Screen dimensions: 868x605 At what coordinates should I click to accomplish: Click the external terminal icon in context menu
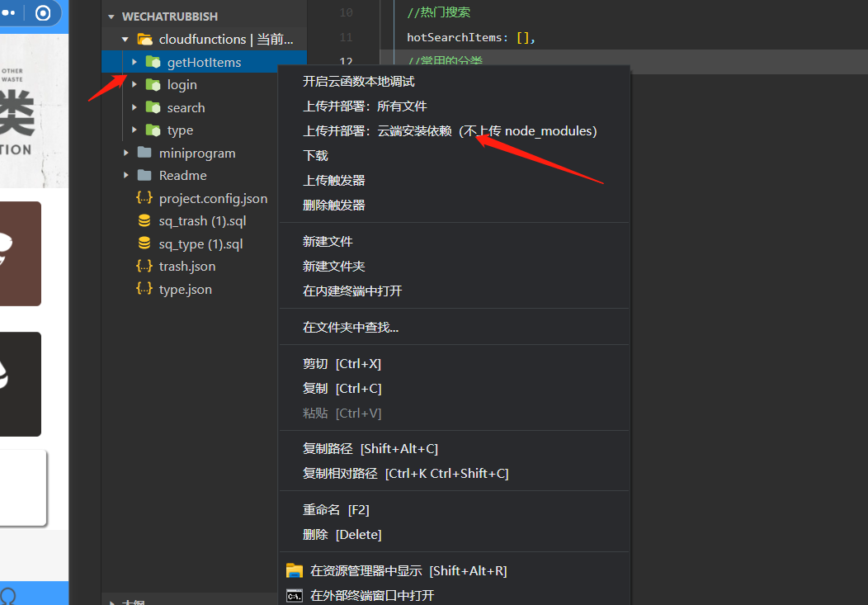point(294,595)
